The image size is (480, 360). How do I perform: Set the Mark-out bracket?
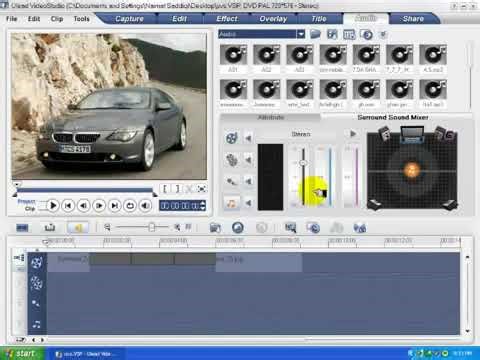click(177, 189)
